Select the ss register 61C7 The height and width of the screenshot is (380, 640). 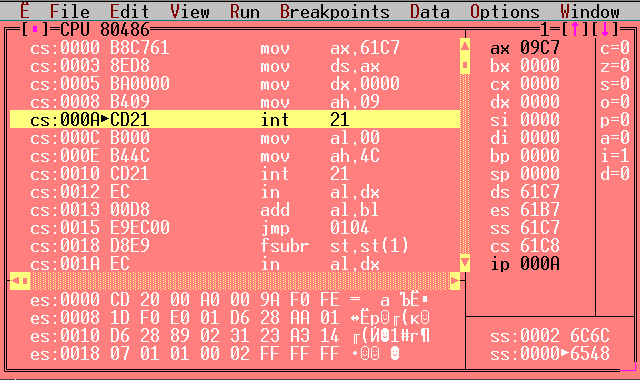[525, 227]
